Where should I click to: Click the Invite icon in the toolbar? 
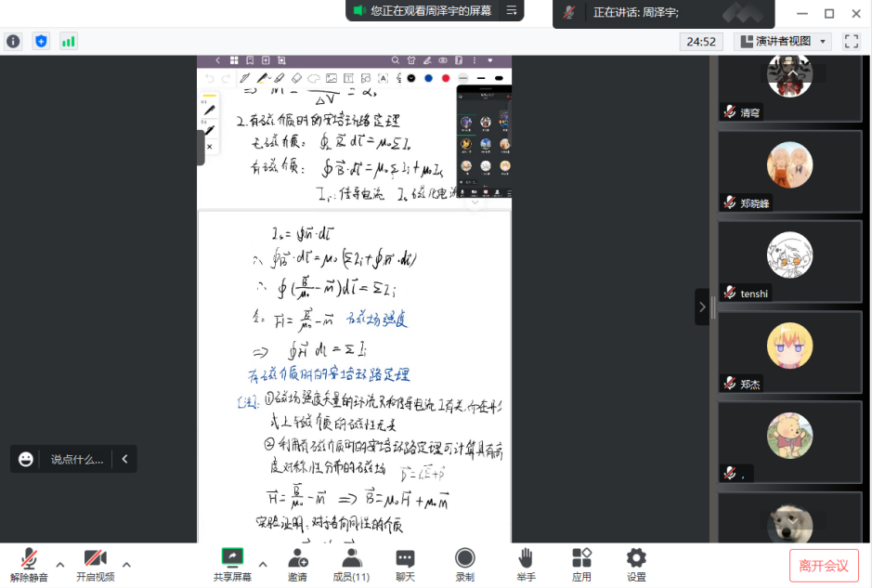pos(297,563)
